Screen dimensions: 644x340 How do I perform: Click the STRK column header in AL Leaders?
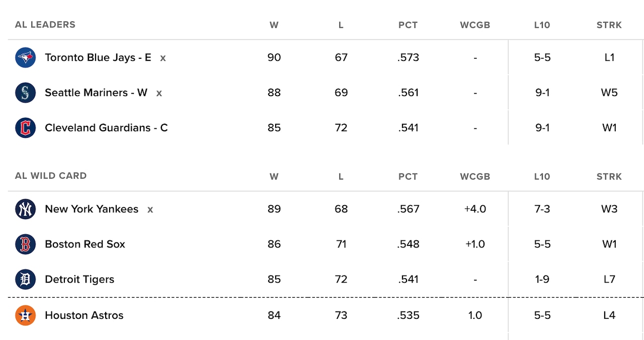click(x=609, y=25)
